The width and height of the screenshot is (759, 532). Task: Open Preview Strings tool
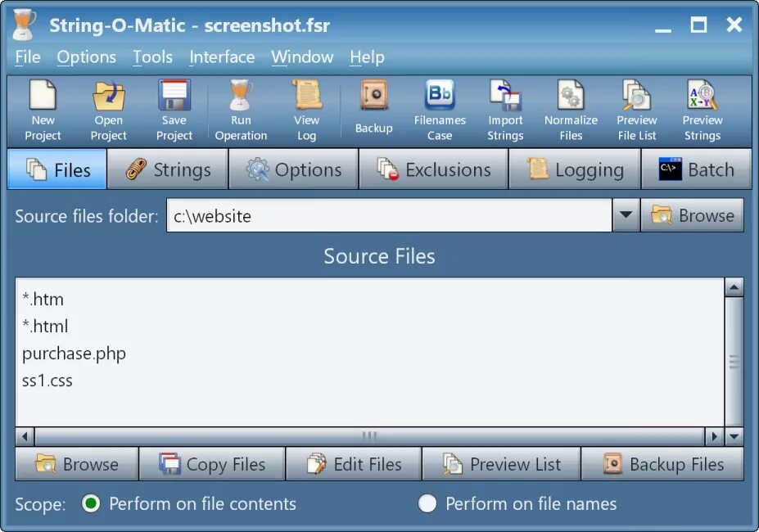point(703,110)
